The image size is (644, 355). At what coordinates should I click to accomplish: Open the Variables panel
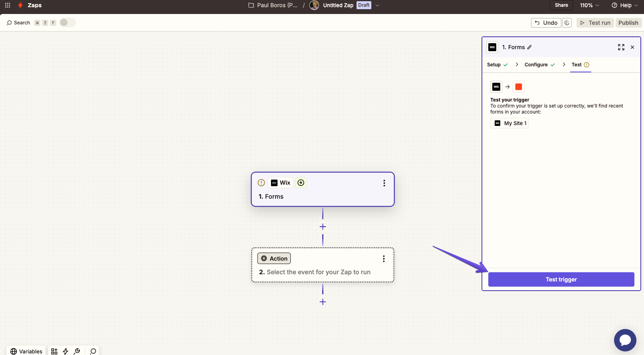[x=26, y=351]
